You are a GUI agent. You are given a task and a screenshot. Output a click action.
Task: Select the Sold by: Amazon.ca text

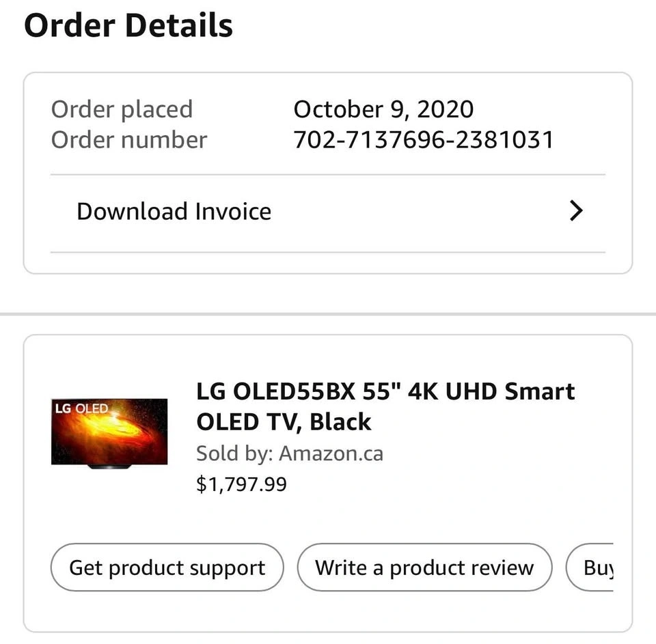coord(289,453)
